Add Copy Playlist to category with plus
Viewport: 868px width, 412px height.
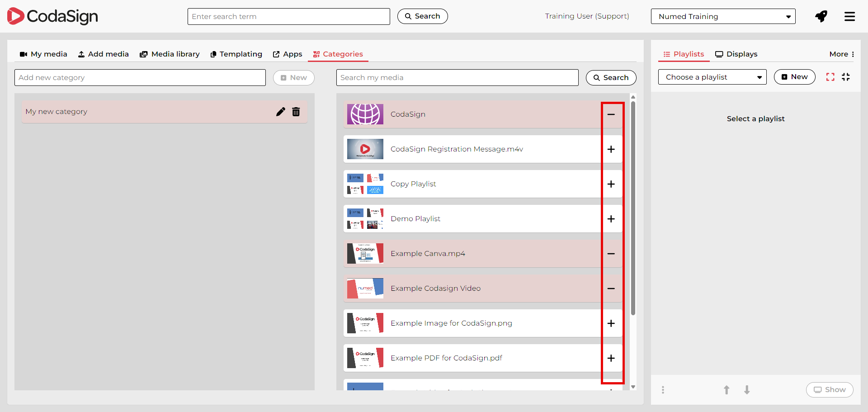click(611, 184)
